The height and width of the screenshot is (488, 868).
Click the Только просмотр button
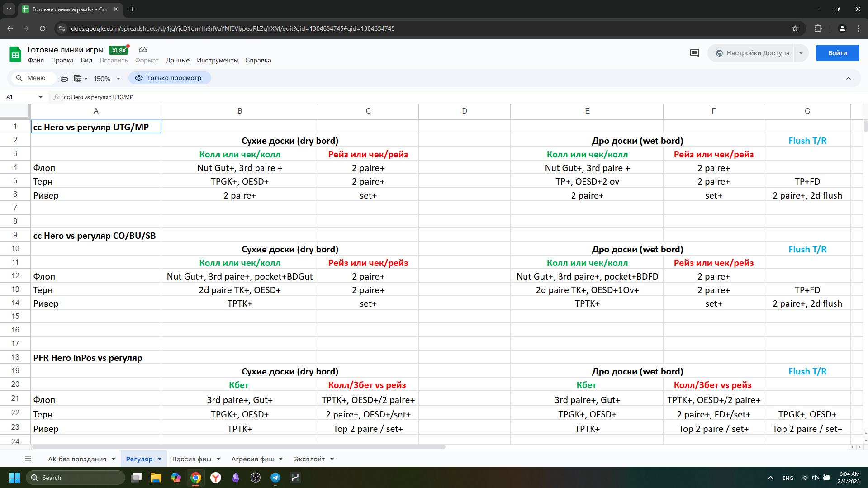click(169, 78)
